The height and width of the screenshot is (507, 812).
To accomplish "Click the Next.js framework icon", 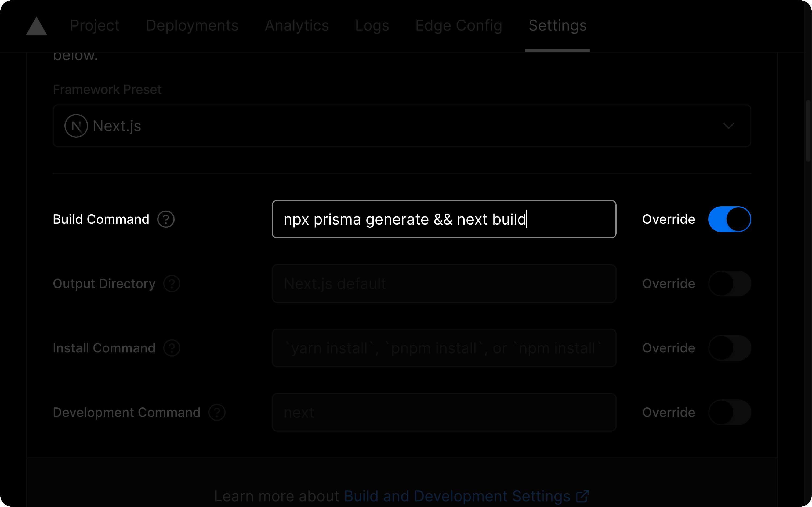I will coord(76,126).
